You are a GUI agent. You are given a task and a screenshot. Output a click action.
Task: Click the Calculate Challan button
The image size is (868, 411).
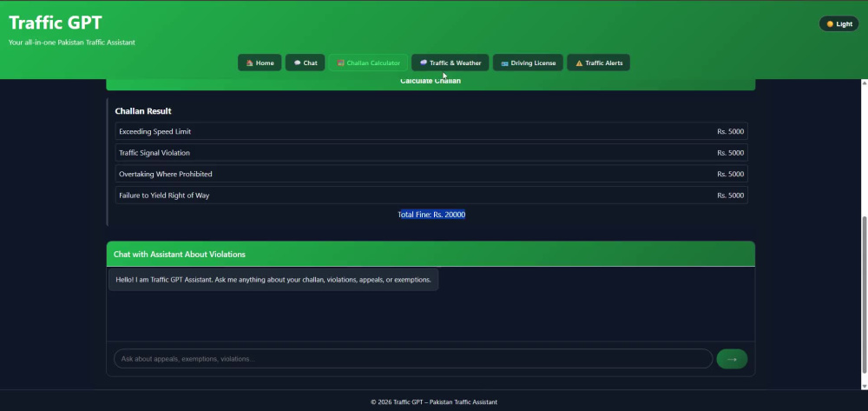431,83
